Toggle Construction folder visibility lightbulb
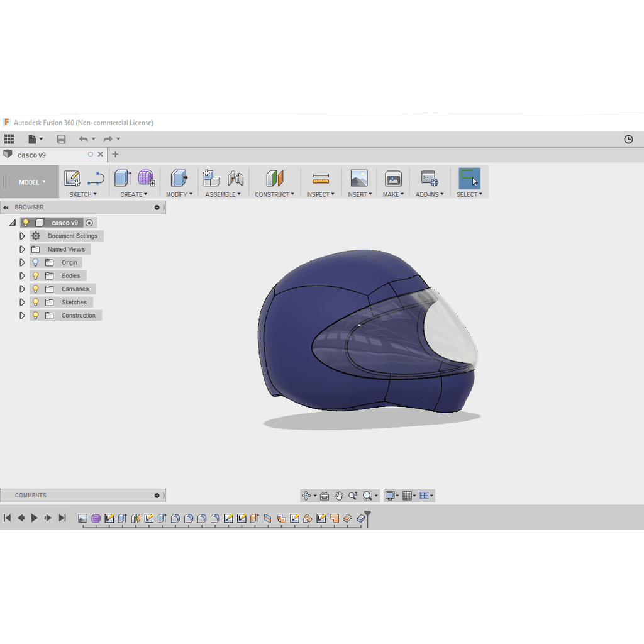Screen dimensions: 644x644 click(36, 316)
